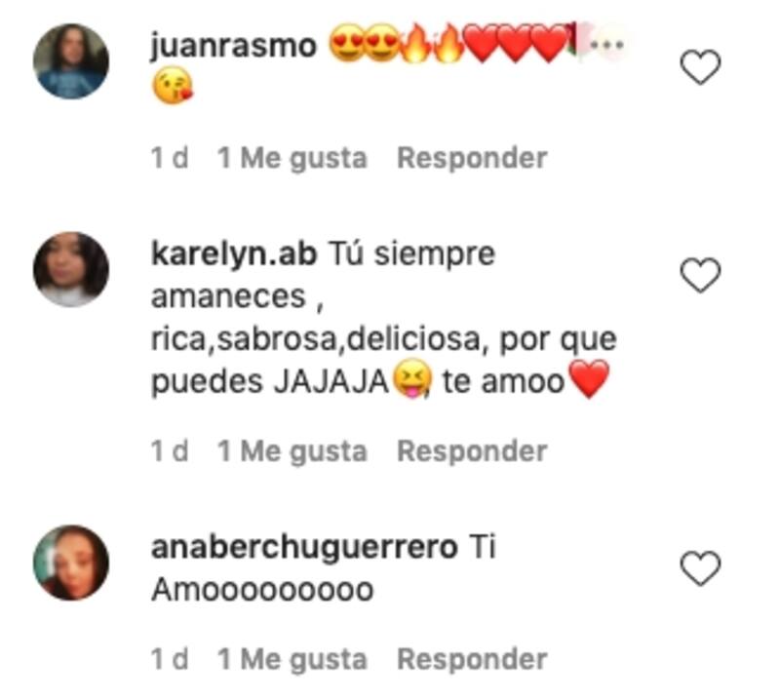Like juanrasmo's comment with heart icon
This screenshot has height=700, width=780.
(x=700, y=67)
